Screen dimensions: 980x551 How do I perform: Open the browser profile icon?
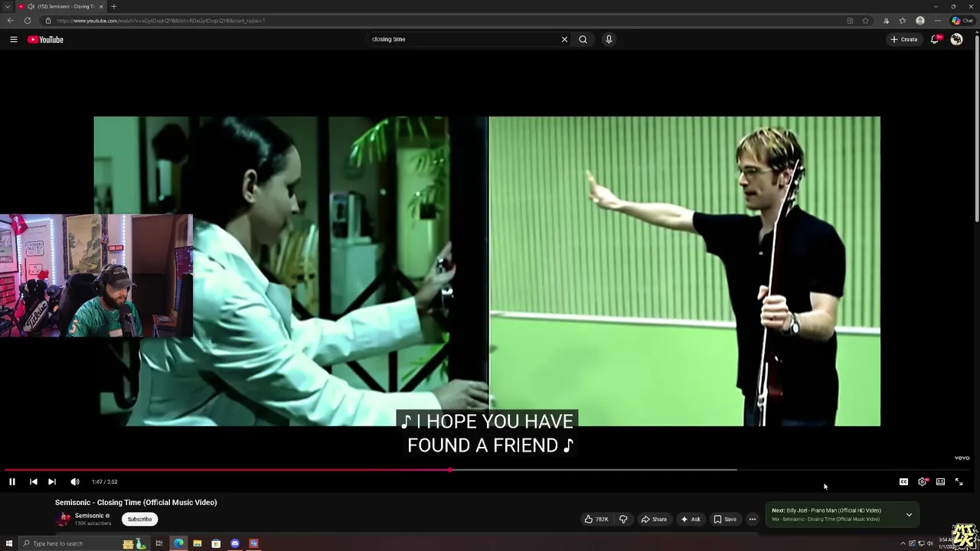(x=920, y=21)
